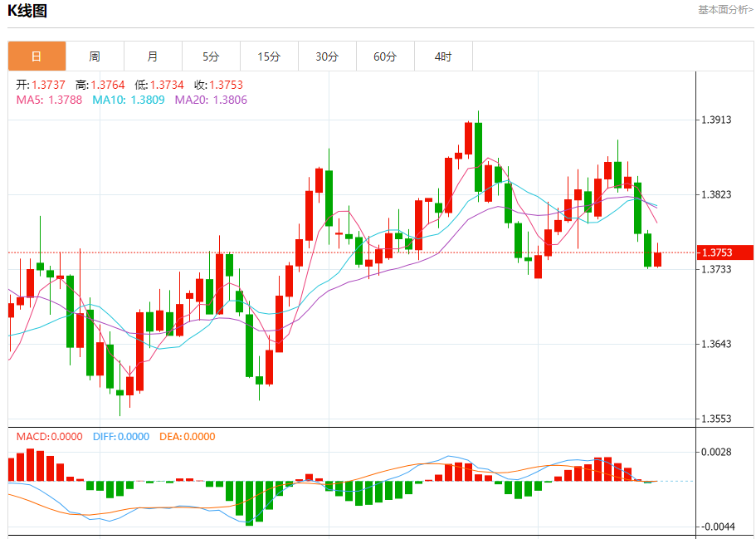This screenshot has width=756, height=539.
Task: Open the 5分 timeframe tab
Action: (x=211, y=56)
